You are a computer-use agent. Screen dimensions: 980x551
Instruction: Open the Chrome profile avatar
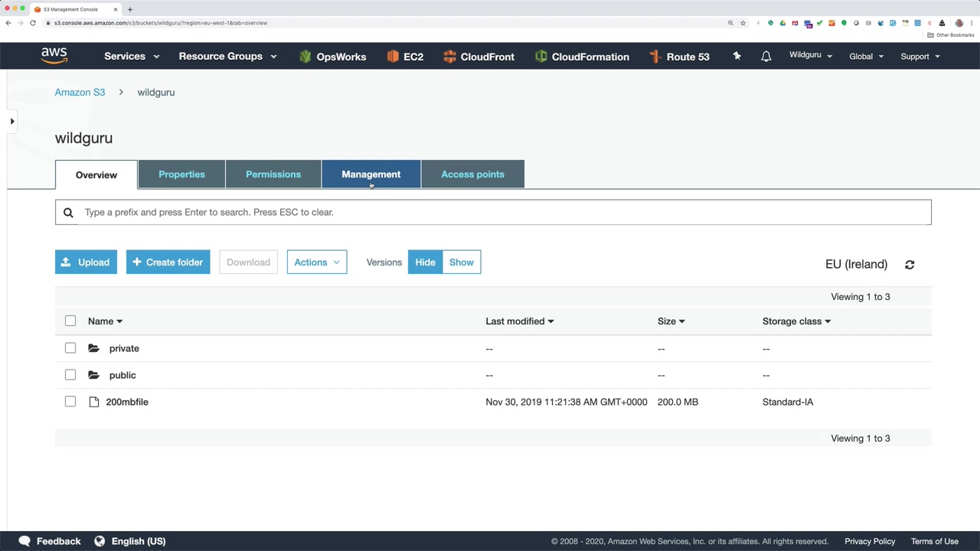(x=959, y=23)
